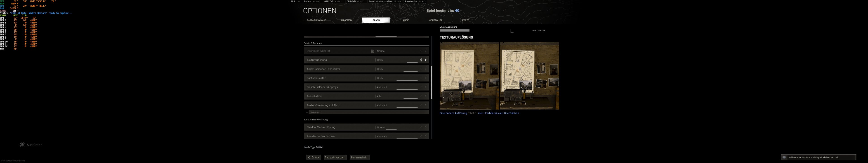The width and height of the screenshot is (868, 163).
Task: Click the lock icon on Streaming-Qualität
Action: [x=372, y=51]
